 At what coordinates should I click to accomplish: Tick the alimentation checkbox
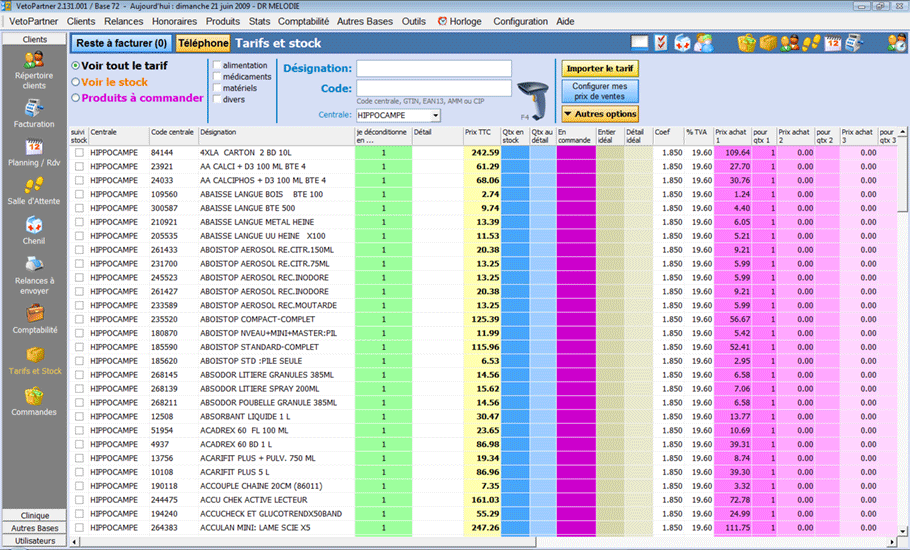217,66
